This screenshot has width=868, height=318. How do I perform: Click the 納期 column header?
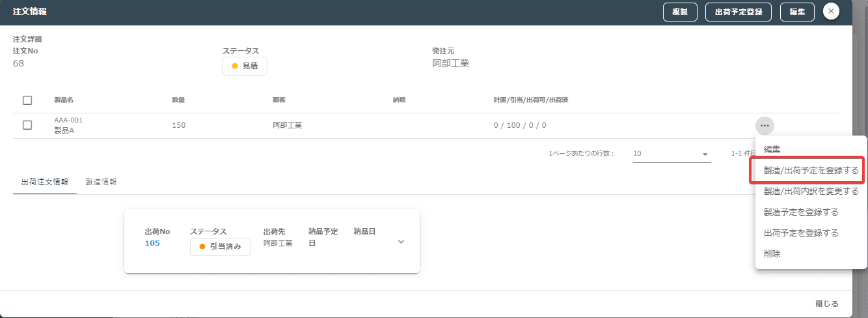pos(399,100)
